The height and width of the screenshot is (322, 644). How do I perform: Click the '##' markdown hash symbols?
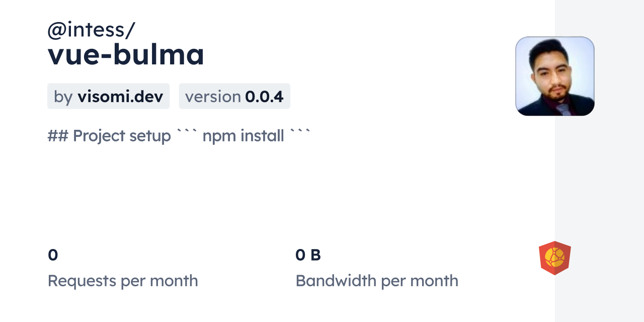coord(58,136)
